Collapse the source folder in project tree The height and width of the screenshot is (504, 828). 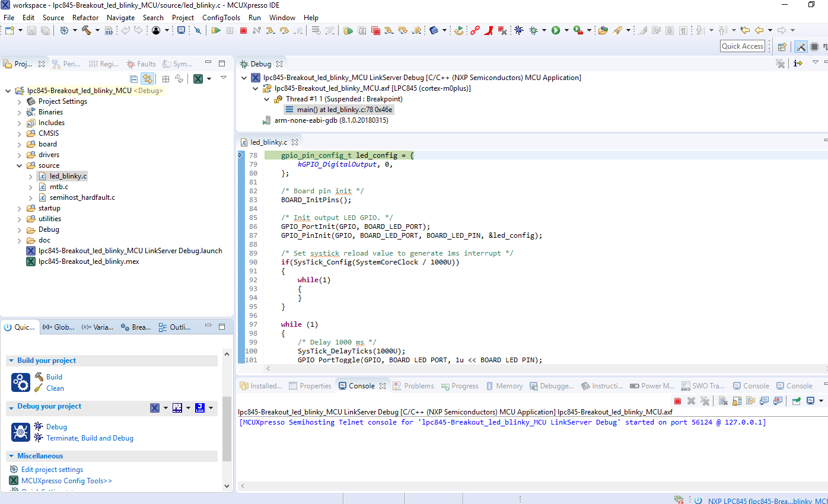pyautogui.click(x=20, y=165)
